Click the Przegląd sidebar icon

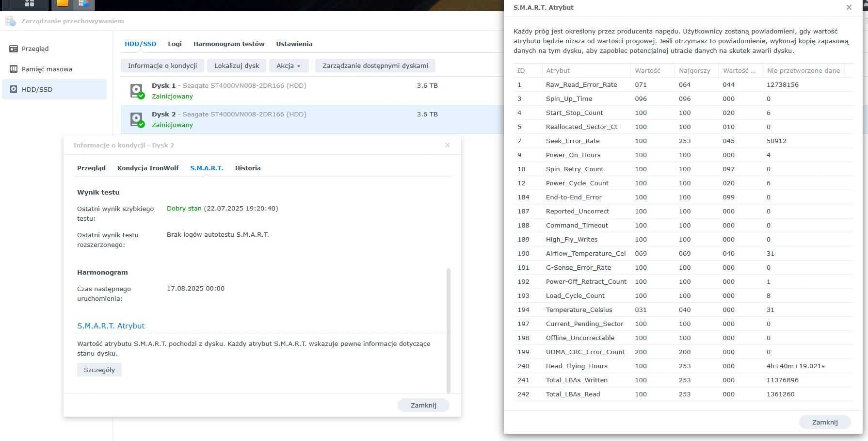(x=14, y=49)
